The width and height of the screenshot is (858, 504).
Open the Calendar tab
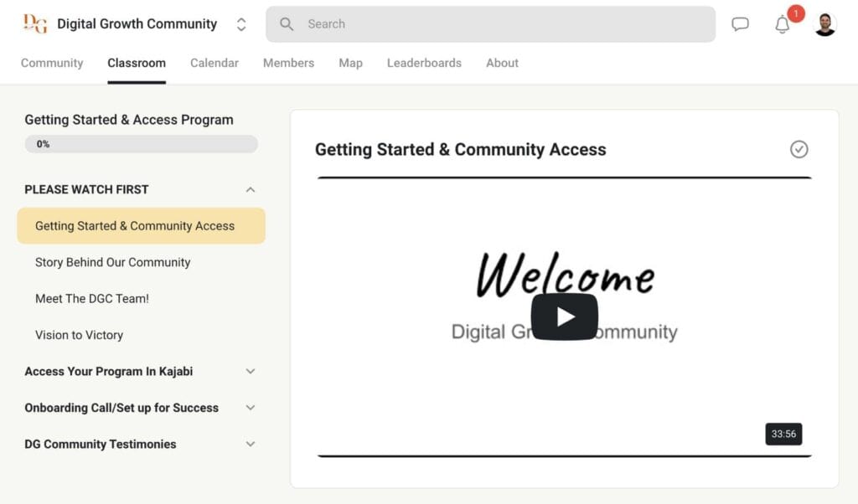pyautogui.click(x=214, y=63)
